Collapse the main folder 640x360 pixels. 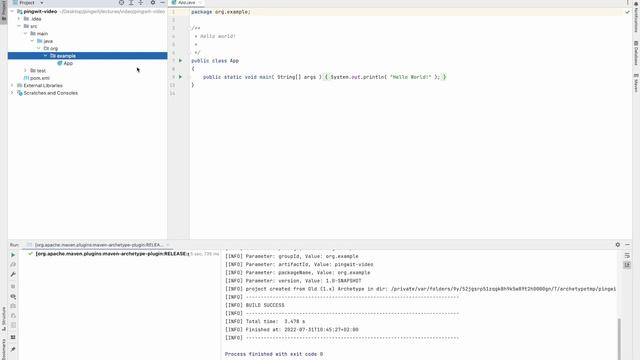point(25,33)
